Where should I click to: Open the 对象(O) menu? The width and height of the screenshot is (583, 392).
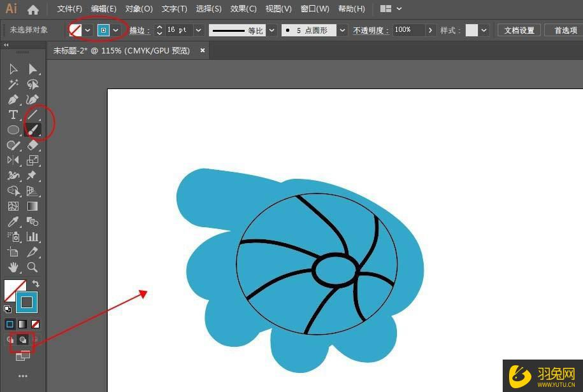(139, 9)
